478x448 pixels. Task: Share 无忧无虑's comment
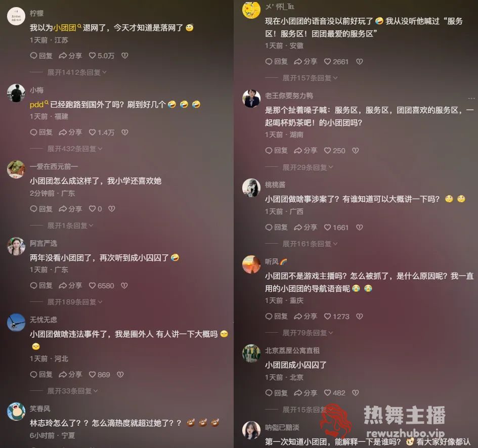(x=70, y=375)
